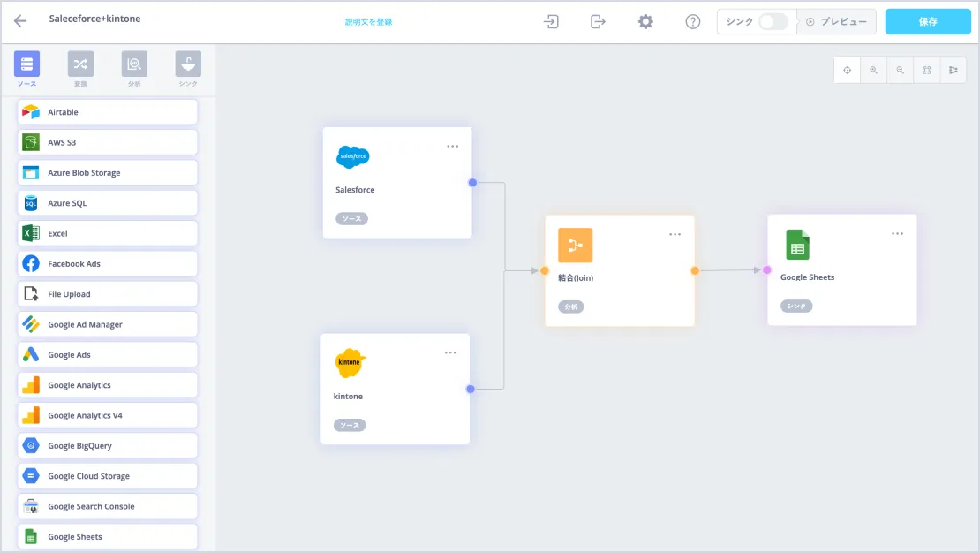980x553 pixels.
Task: Click the プレビュー button
Action: coord(836,21)
